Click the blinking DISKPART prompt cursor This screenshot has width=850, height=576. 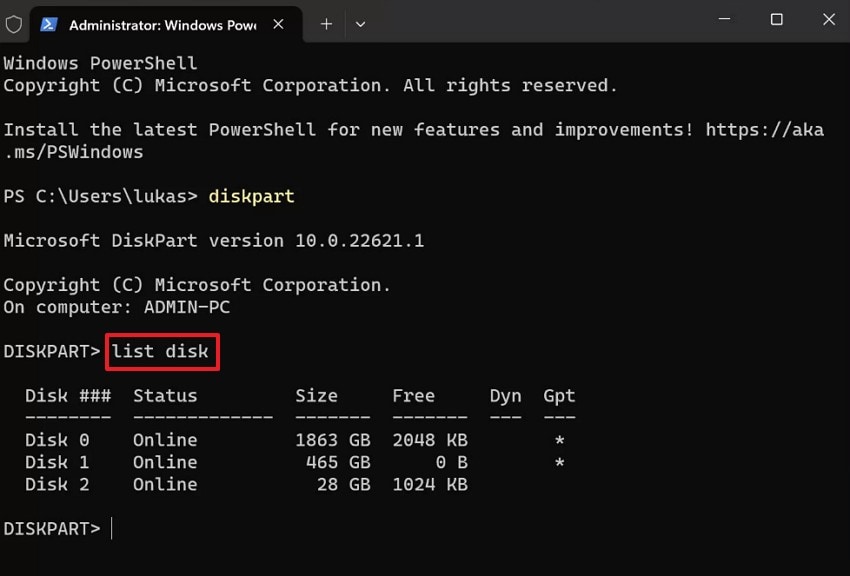point(111,528)
